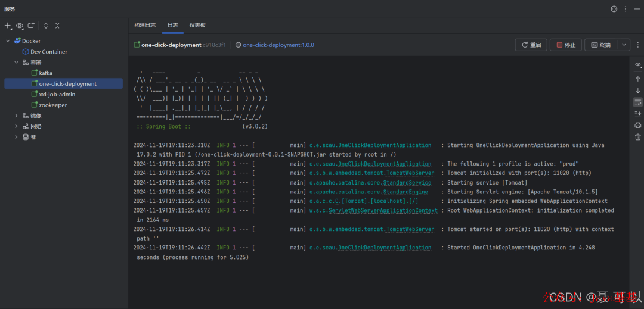Open TomcatWebServer link on the 19:11:25.472Z line

tap(410, 173)
